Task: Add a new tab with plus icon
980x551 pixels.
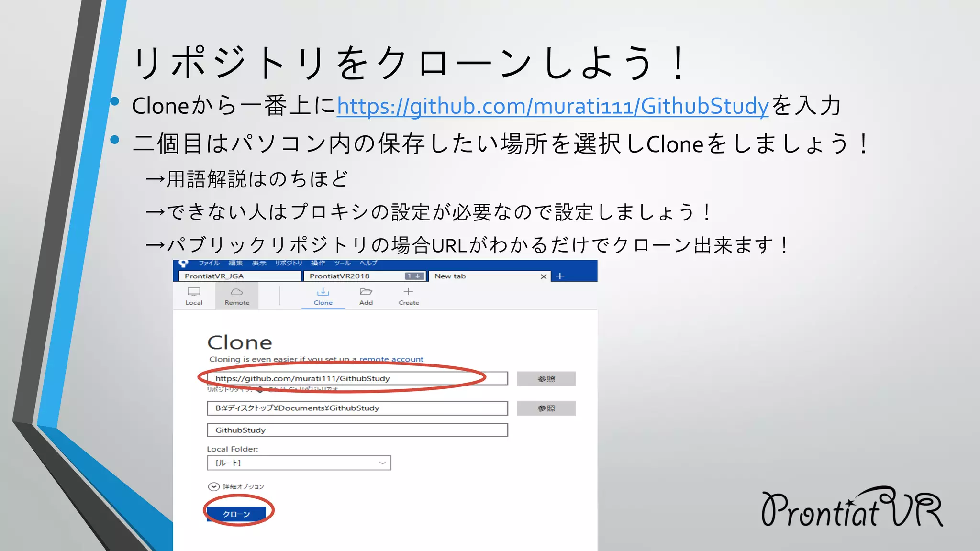Action: pyautogui.click(x=560, y=276)
